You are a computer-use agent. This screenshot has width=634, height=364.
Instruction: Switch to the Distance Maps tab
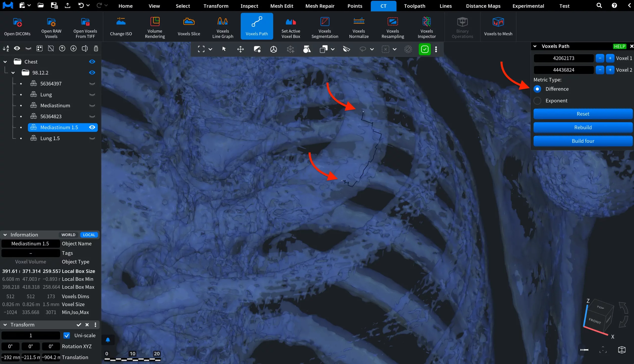(483, 6)
